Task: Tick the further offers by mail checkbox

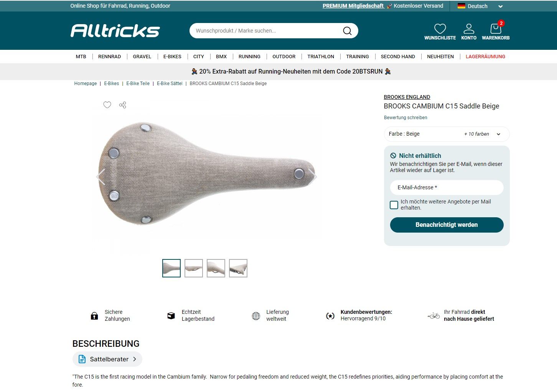Action: pos(394,205)
